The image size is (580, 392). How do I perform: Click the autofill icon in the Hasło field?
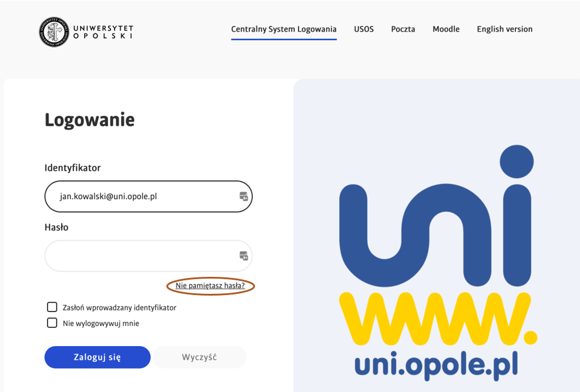(244, 256)
